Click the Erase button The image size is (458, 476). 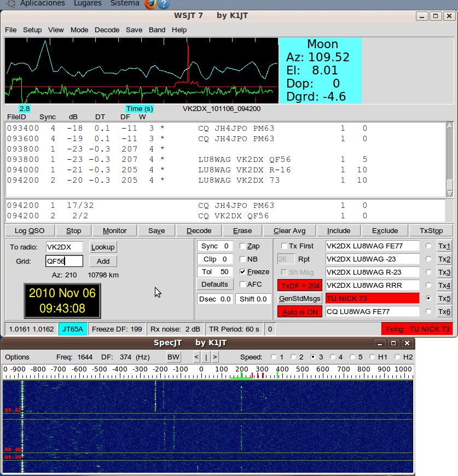click(242, 231)
